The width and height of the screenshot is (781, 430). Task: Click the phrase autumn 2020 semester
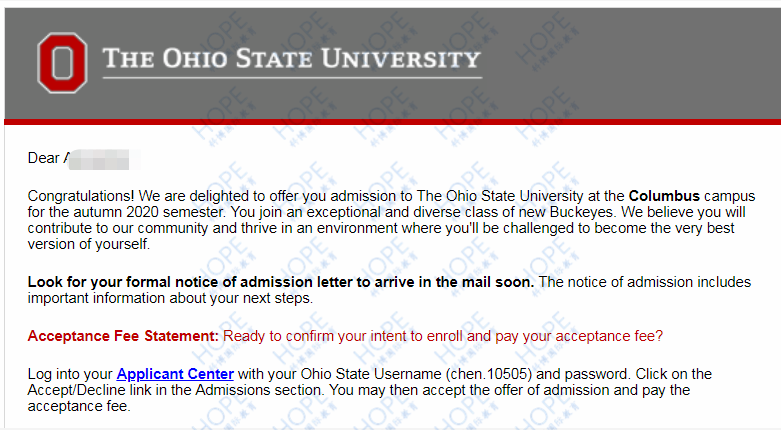coord(149,212)
